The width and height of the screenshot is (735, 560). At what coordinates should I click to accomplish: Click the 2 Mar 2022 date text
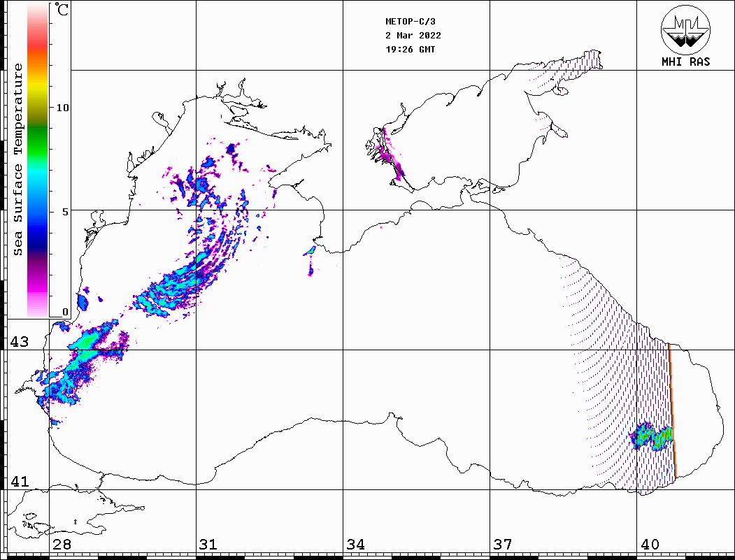pyautogui.click(x=413, y=36)
